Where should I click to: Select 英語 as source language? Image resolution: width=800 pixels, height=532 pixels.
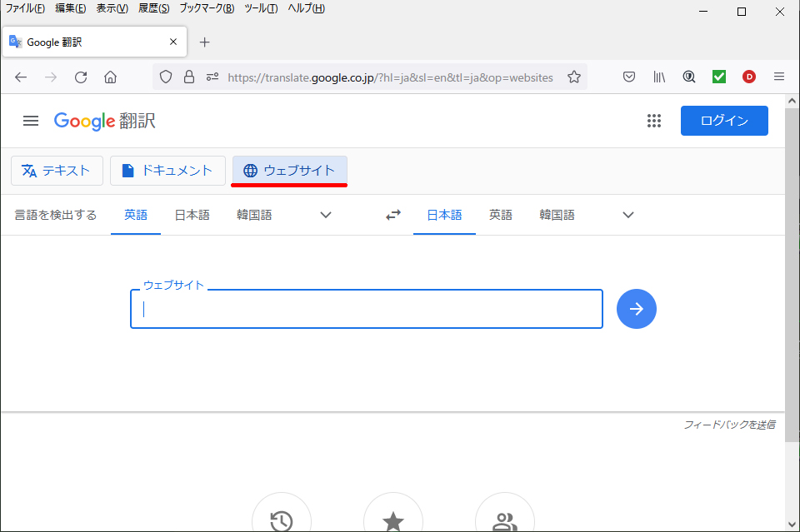136,215
